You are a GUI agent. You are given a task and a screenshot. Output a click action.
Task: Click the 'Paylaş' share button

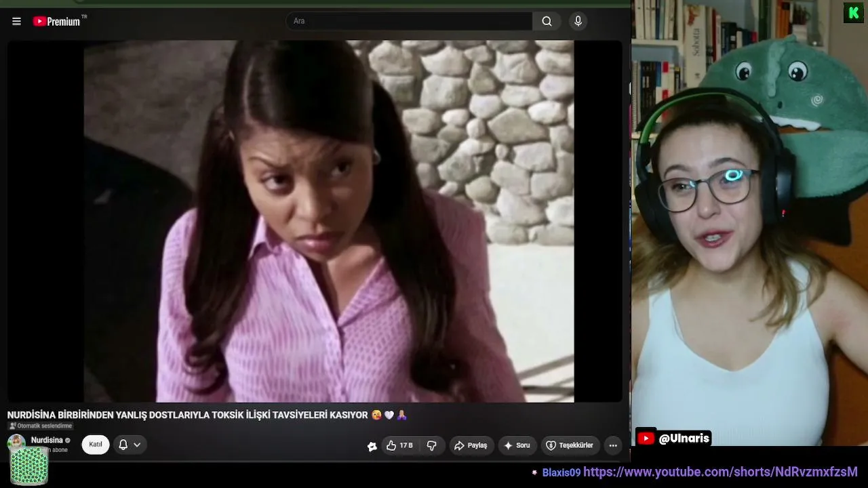point(471,445)
